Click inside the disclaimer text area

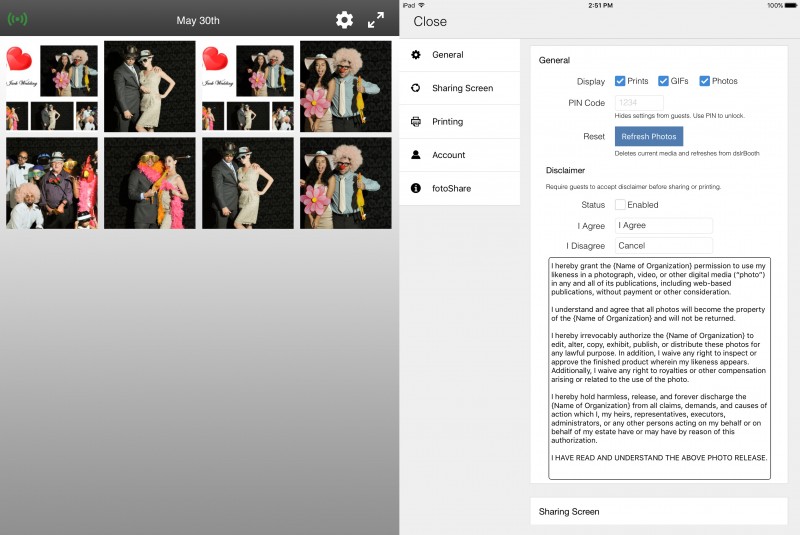pyautogui.click(x=659, y=368)
